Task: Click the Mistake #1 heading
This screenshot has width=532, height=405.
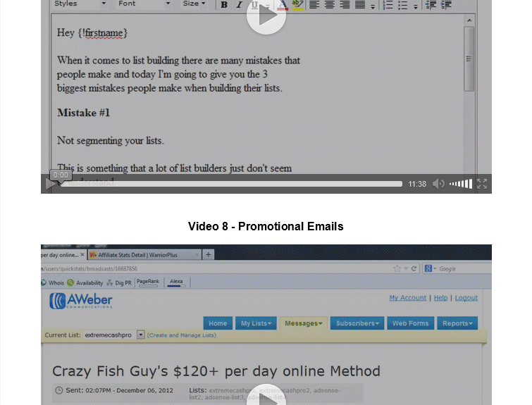Action: (83, 113)
